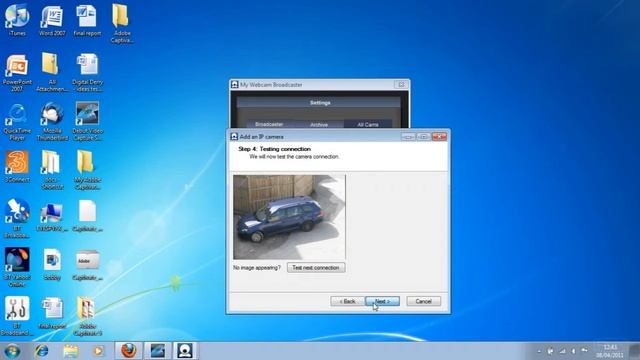The width and height of the screenshot is (640, 360).
Task: Select the Adobe Captivate 5 folder icon
Action: (x=87, y=316)
